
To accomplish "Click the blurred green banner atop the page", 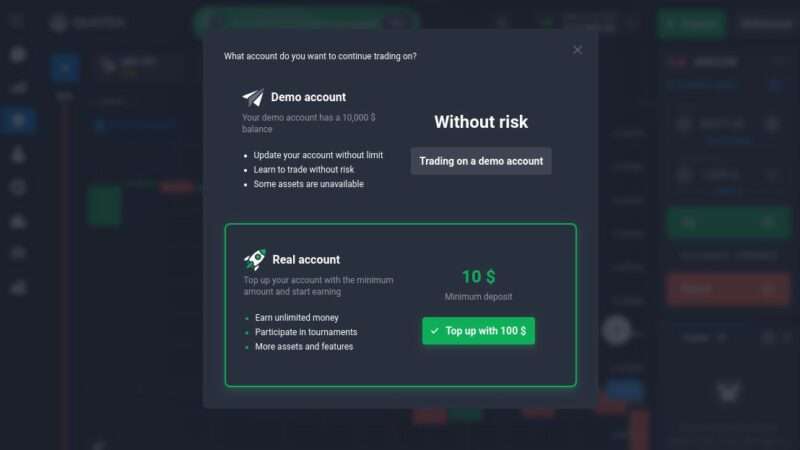I will click(x=306, y=22).
